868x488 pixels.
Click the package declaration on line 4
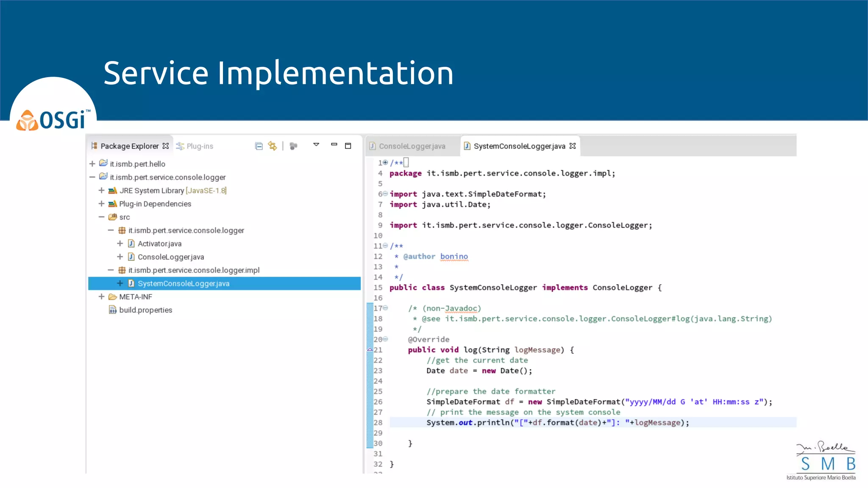point(502,173)
